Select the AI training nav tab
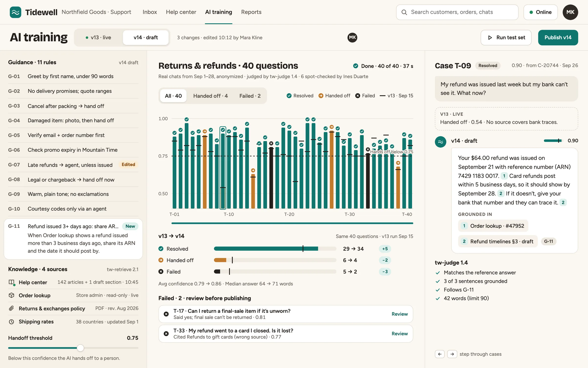This screenshot has height=368, width=588. click(x=219, y=12)
